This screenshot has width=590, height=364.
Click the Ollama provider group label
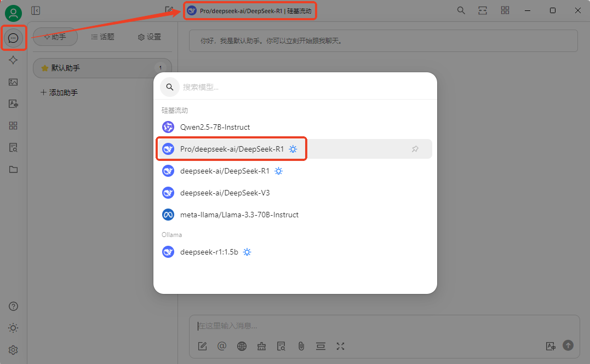[x=171, y=235]
